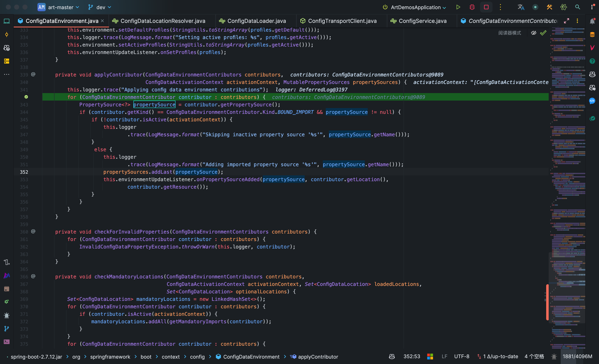
Task: Switch to the ConfigService.java tab
Action: click(422, 21)
